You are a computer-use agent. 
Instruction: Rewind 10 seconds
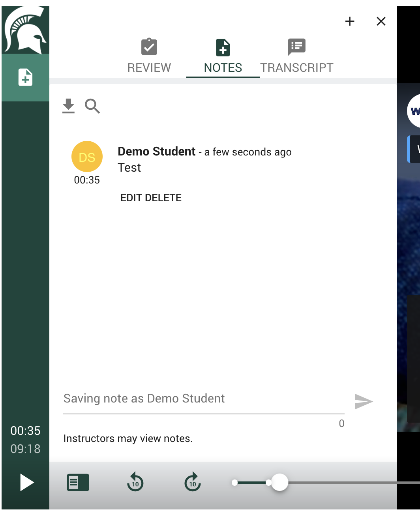point(135,482)
